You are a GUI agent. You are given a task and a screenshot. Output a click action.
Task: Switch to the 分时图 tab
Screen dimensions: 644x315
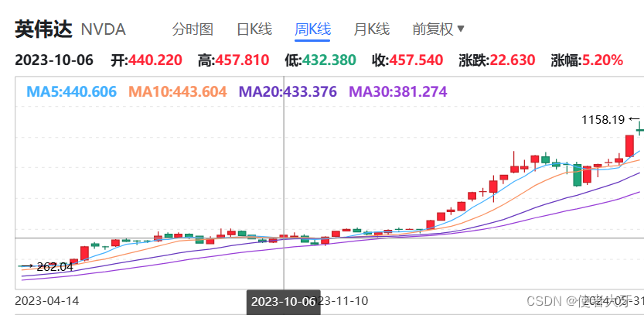(193, 29)
